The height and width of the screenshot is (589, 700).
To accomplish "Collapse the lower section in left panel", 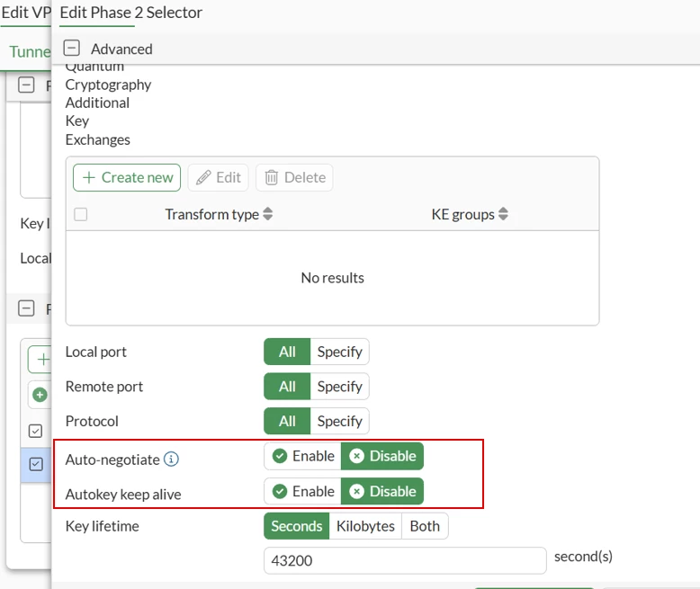I will point(26,308).
